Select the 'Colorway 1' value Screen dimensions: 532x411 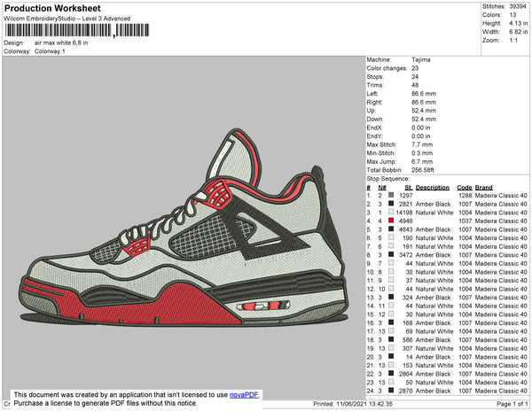coord(50,51)
